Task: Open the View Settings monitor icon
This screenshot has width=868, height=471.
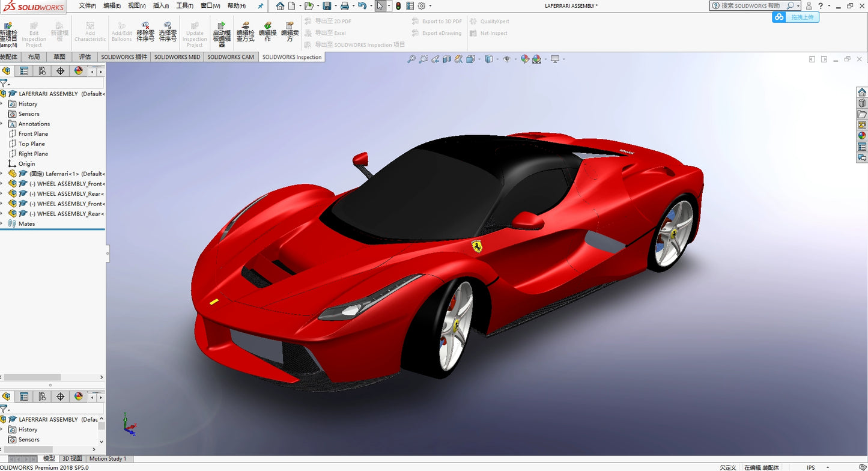Action: pos(555,59)
